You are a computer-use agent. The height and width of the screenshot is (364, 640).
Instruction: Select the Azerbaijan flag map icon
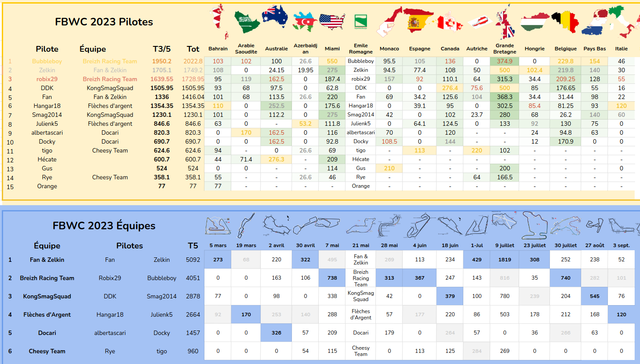[x=305, y=21]
